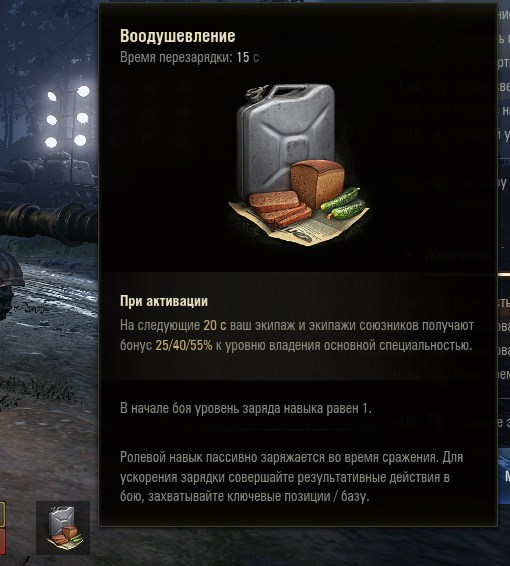The image size is (510, 566).
Task: Click the orange progress bar at the right edge
Action: tap(504, 275)
